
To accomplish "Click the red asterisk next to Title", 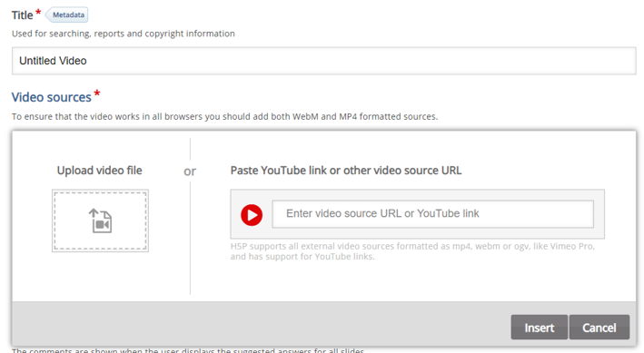I will point(38,12).
